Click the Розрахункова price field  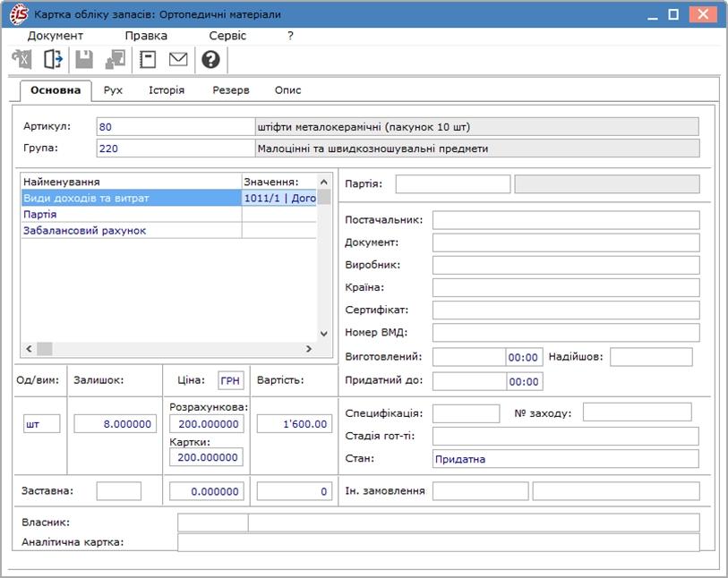point(207,424)
